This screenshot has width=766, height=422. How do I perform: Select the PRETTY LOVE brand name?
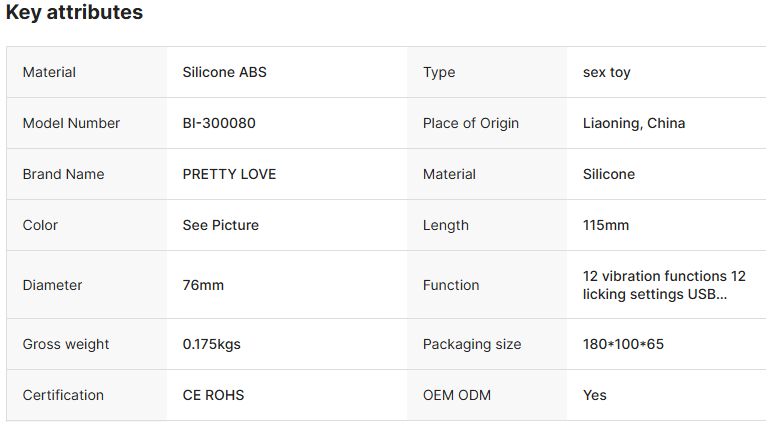(x=229, y=174)
